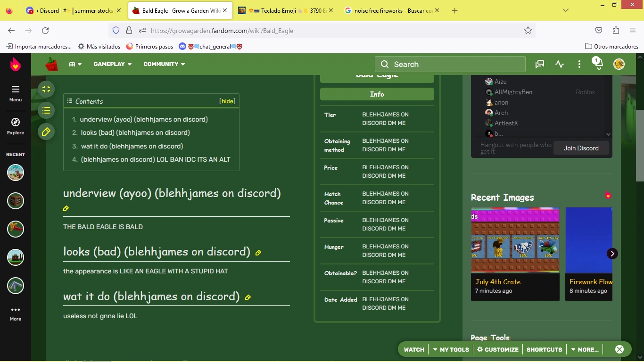Click the Fandom flame logo in sidebar

pyautogui.click(x=15, y=65)
